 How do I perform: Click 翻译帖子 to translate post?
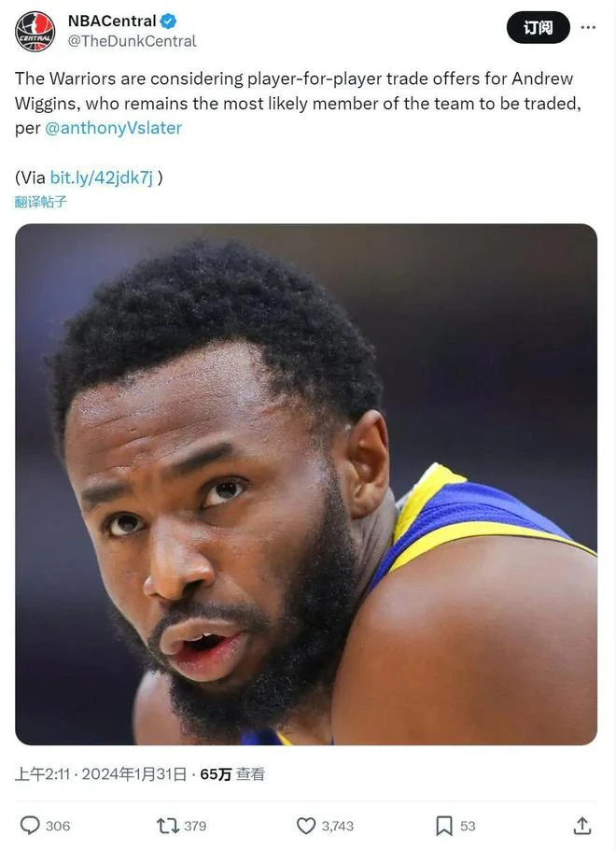41,202
